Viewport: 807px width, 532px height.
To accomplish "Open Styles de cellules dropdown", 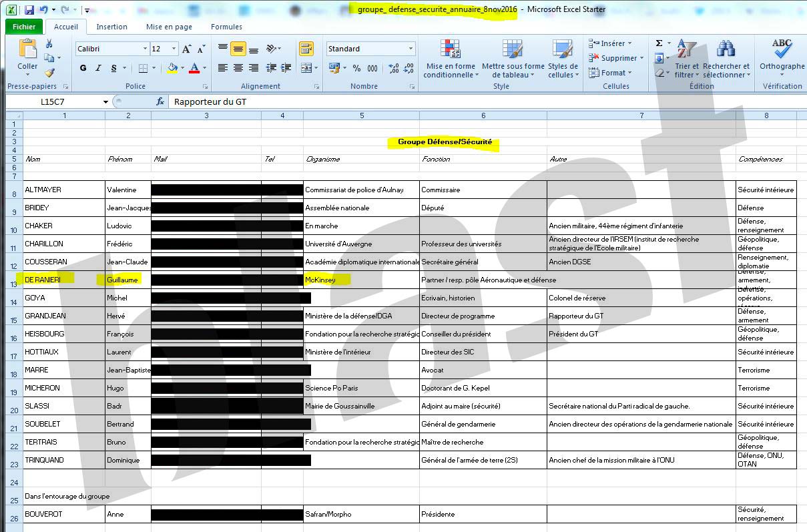I will coord(563,59).
